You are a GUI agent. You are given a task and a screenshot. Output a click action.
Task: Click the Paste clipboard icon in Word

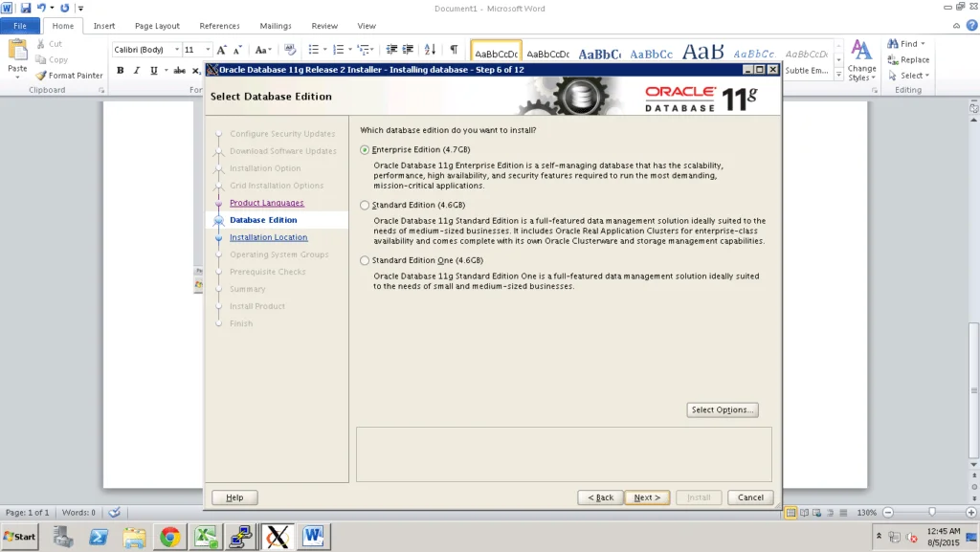[x=17, y=50]
